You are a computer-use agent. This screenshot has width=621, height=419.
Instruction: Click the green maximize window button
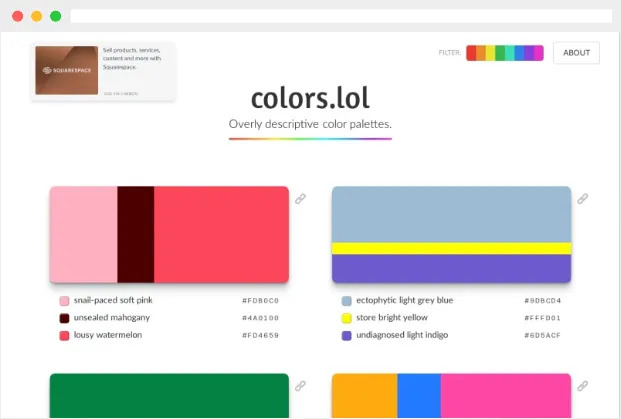pos(55,16)
